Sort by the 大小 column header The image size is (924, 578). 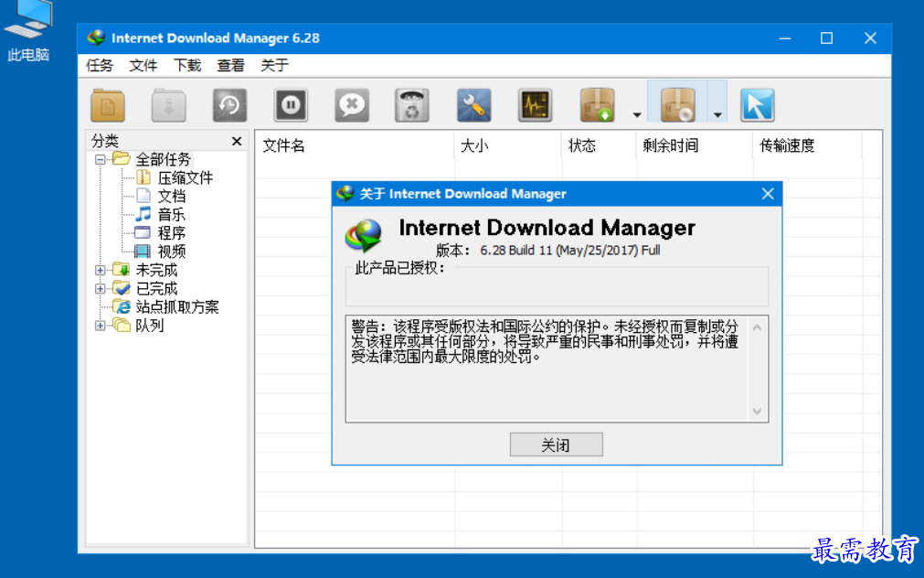(x=508, y=145)
